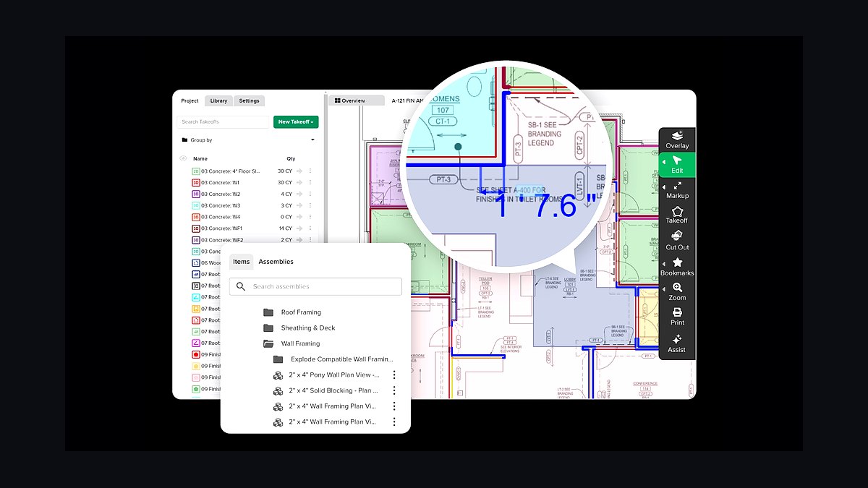Click the 30 CY quantity for 03 Concrete: W1
Screen dimensions: 868x488
pos(285,183)
